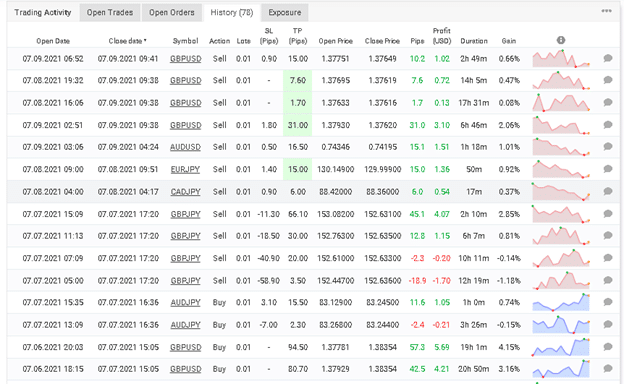The width and height of the screenshot is (624, 384).
Task: Click open date 07.08.2021 04:00
Action: [53, 191]
